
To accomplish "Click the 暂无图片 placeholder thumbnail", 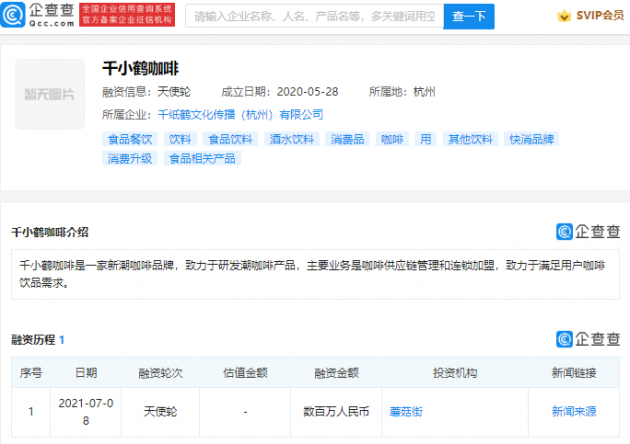I will click(x=50, y=94).
